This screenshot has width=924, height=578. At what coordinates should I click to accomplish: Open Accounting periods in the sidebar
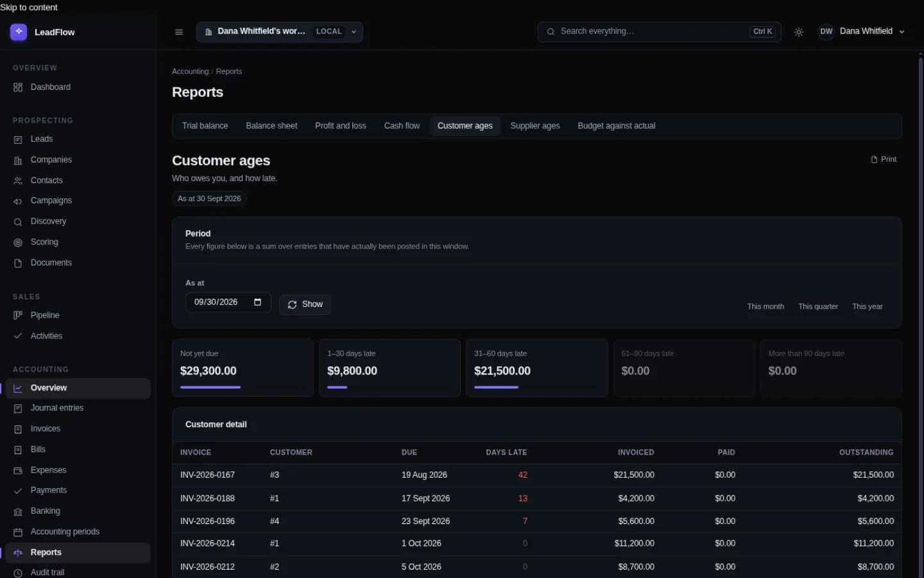pyautogui.click(x=78, y=532)
